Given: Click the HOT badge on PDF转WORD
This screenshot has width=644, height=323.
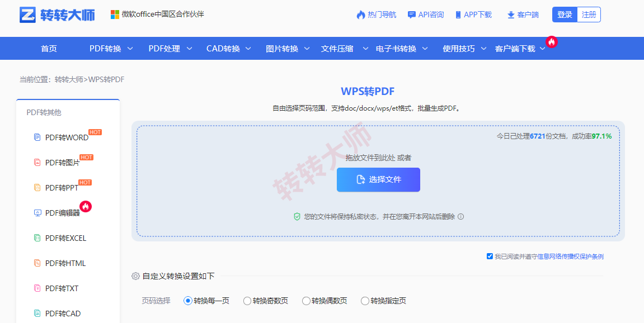Looking at the screenshot, I should (95, 132).
